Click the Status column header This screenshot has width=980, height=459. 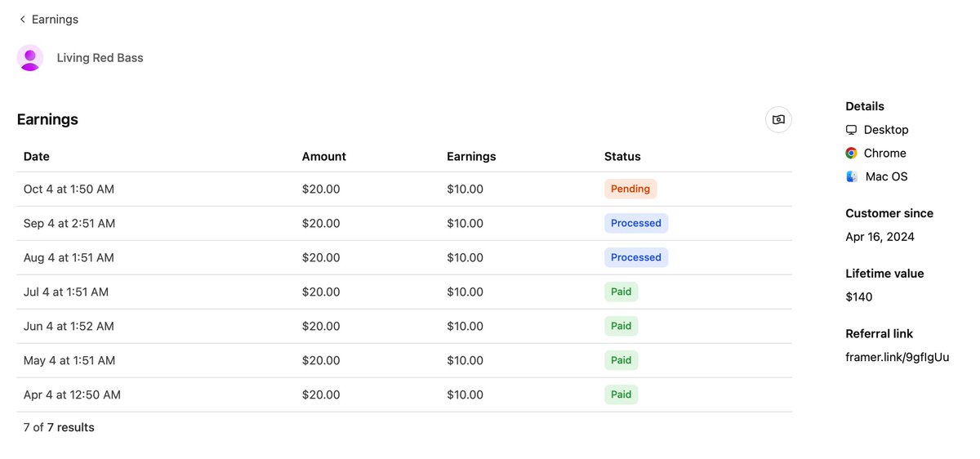622,157
